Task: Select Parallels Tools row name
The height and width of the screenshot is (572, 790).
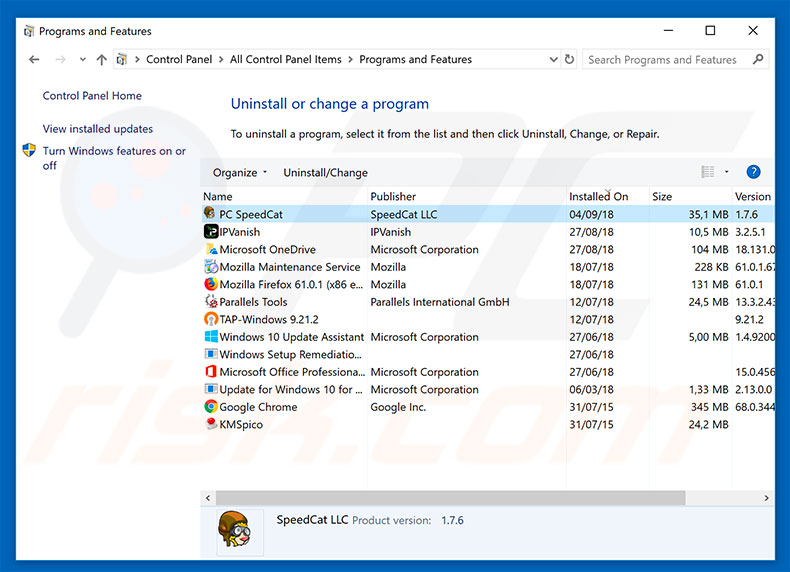Action: [x=253, y=302]
